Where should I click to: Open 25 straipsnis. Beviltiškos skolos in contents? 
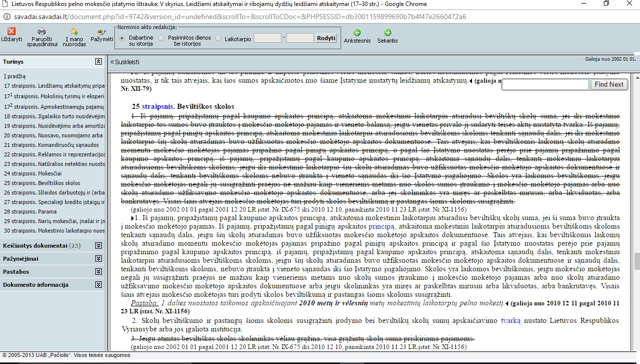(42, 183)
